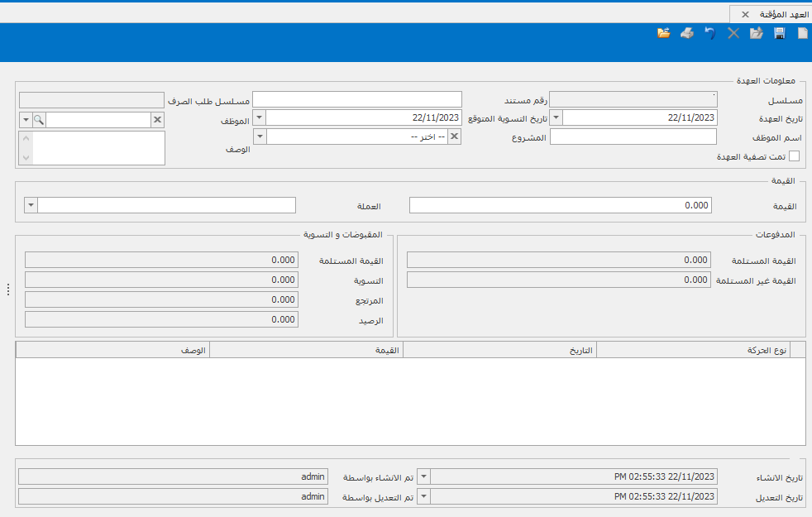Image resolution: width=812 pixels, height=517 pixels.
Task: Click the Delete X icon in toolbar
Action: (733, 33)
